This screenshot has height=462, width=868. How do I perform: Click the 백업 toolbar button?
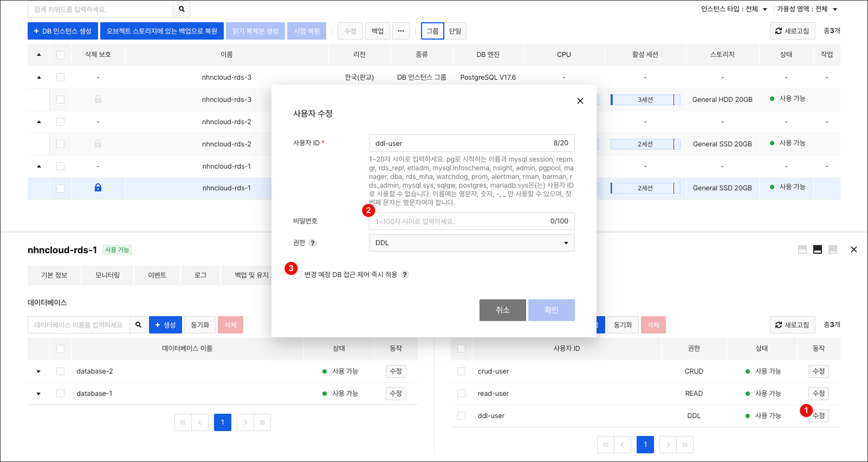pyautogui.click(x=378, y=31)
